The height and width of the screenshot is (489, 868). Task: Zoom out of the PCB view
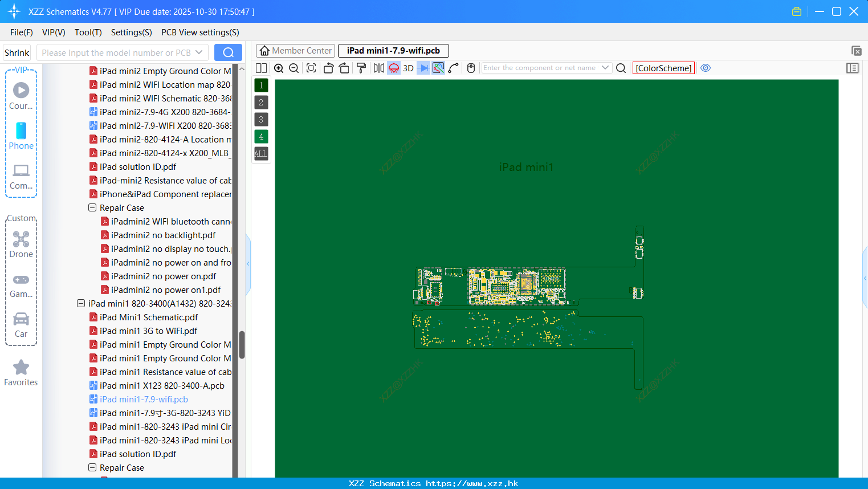pos(294,68)
